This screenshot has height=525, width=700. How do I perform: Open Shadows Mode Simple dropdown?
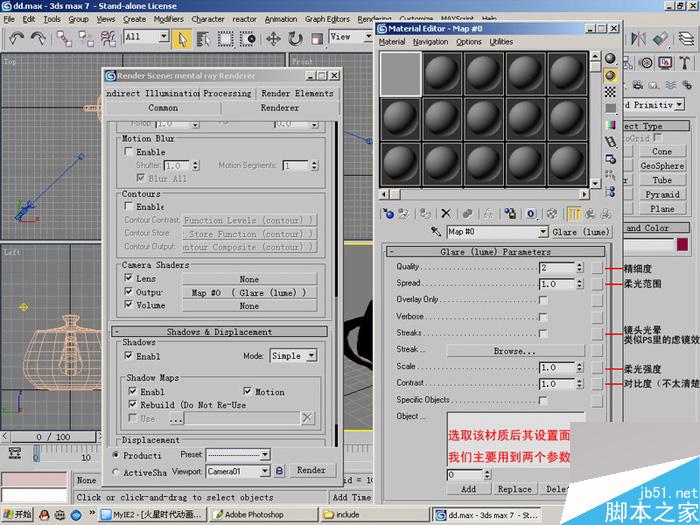coord(312,356)
